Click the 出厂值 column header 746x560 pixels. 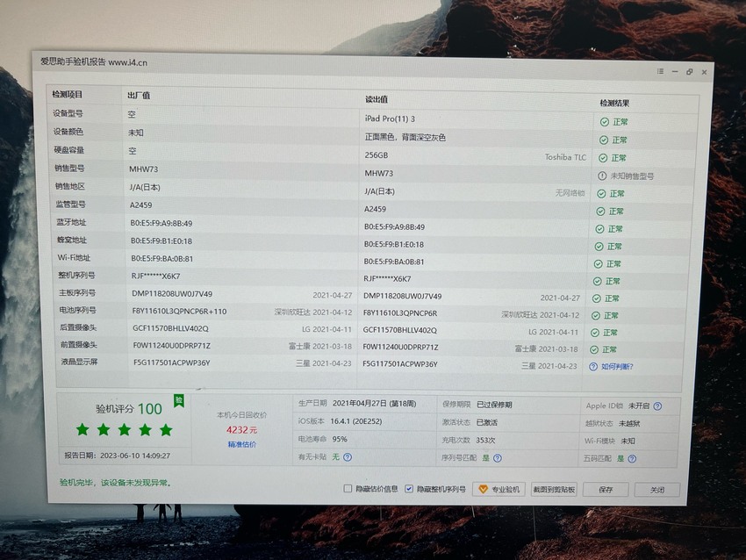point(139,96)
